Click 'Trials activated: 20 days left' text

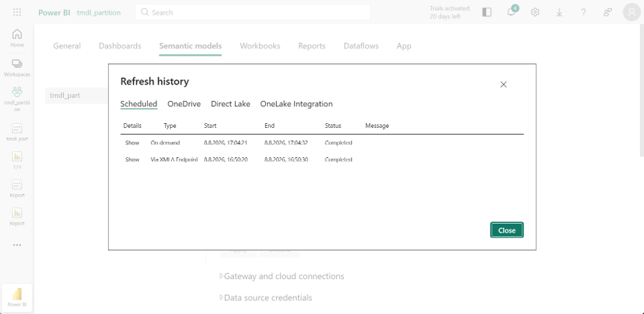450,12
